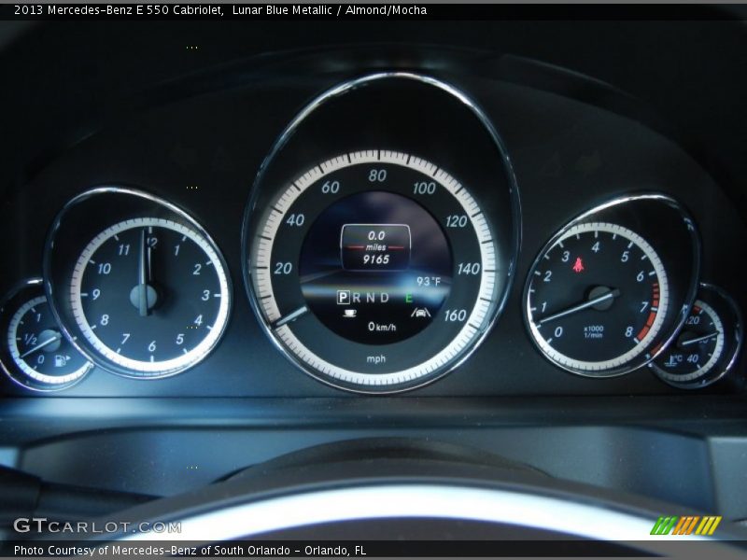Click the coffee cup attention assist icon
This screenshot has height=560, width=747.
tap(349, 314)
